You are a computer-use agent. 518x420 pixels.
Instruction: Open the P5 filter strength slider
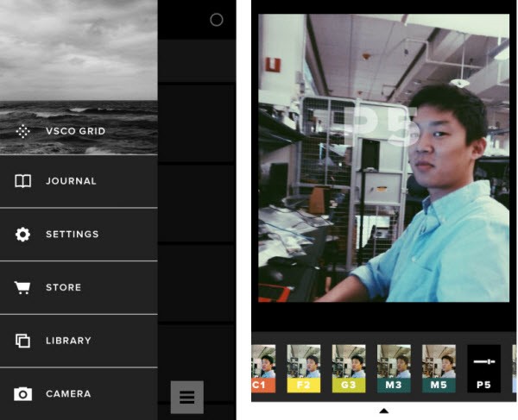(x=483, y=368)
